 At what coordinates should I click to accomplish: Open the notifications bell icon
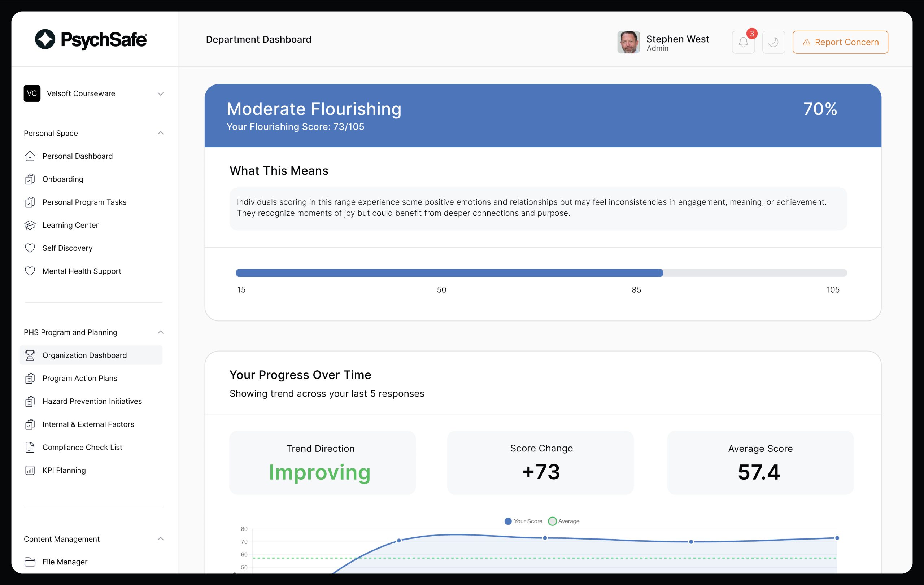[x=743, y=42]
